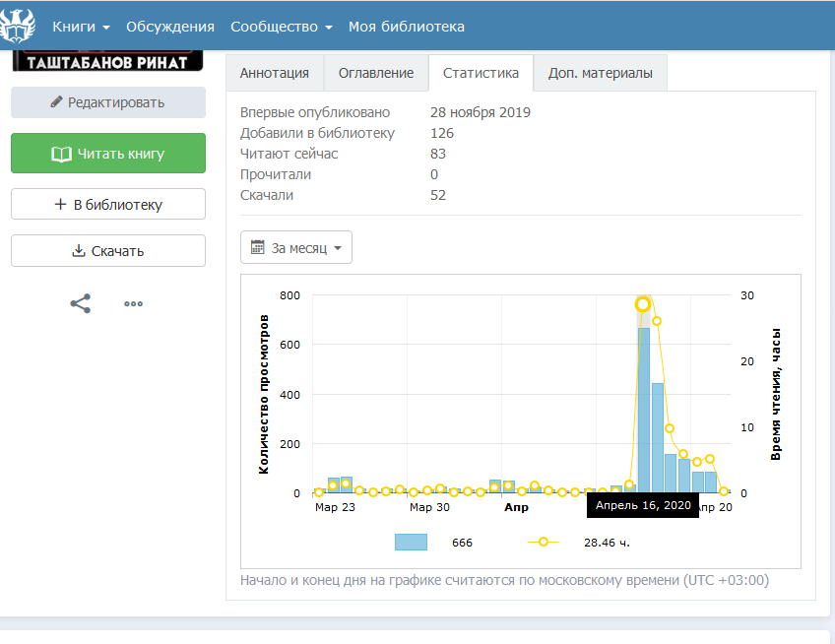
Task: Add book with В библиотеку button
Action: (x=108, y=205)
